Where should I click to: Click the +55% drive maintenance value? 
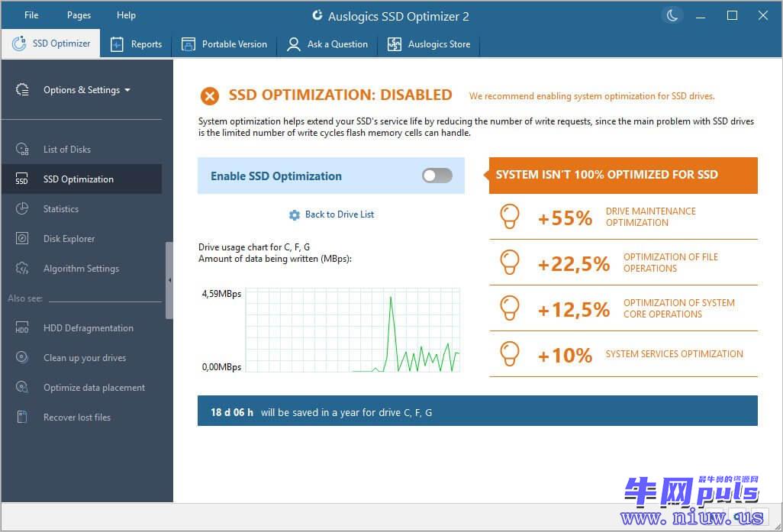coord(565,218)
